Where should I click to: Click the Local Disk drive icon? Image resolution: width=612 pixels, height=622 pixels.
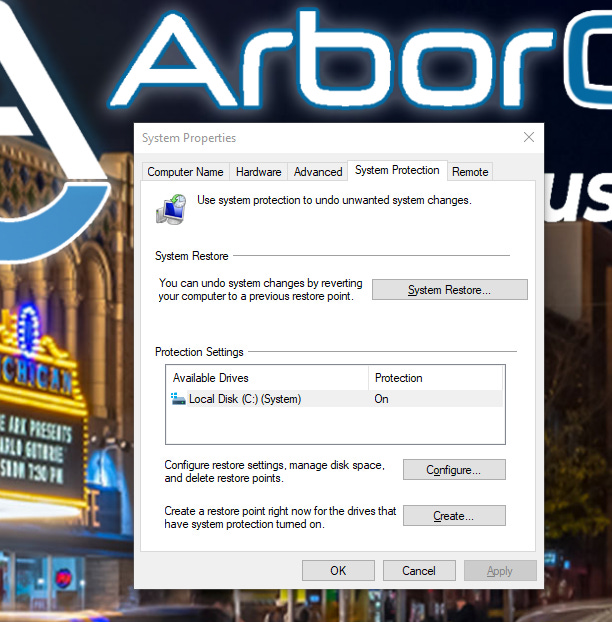tap(178, 398)
